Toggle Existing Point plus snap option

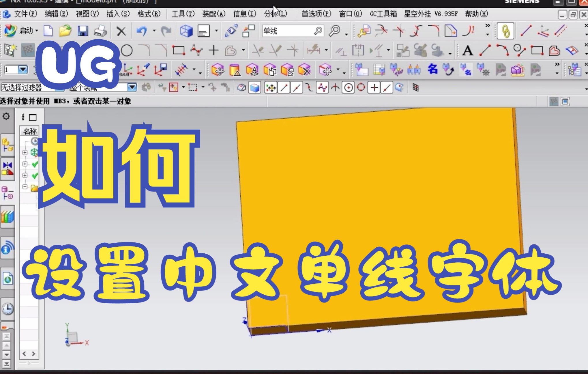(x=374, y=88)
